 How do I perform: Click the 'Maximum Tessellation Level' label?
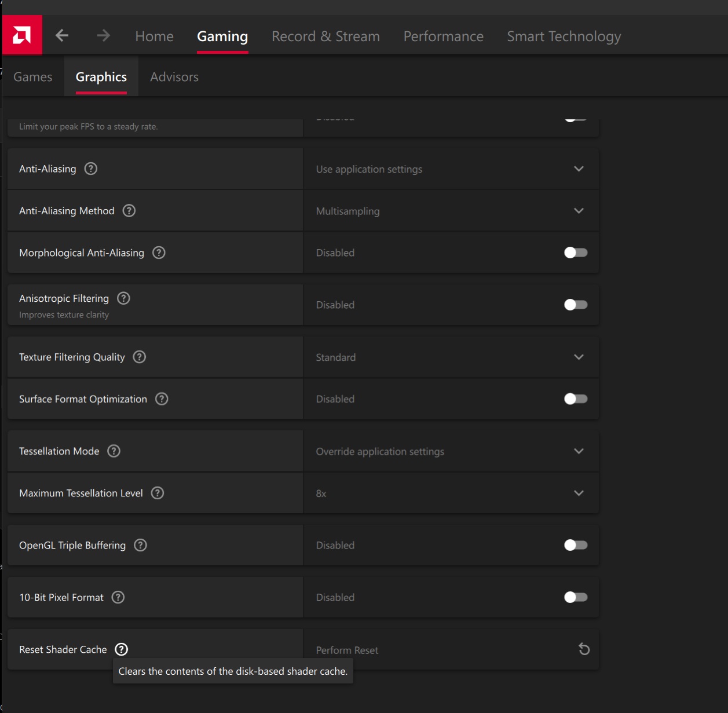[x=81, y=493]
